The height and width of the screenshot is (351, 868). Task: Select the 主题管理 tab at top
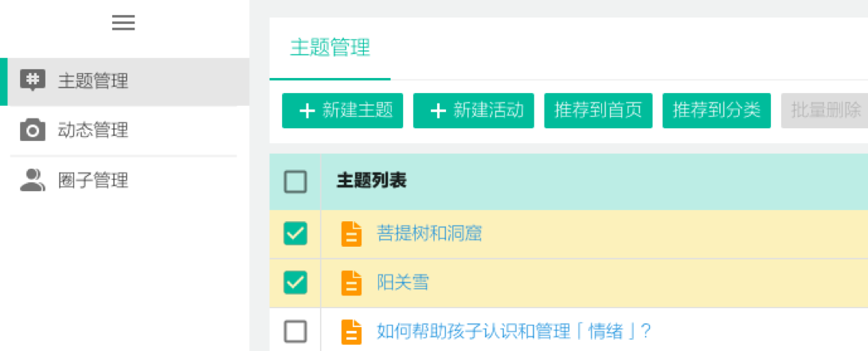[x=330, y=49]
